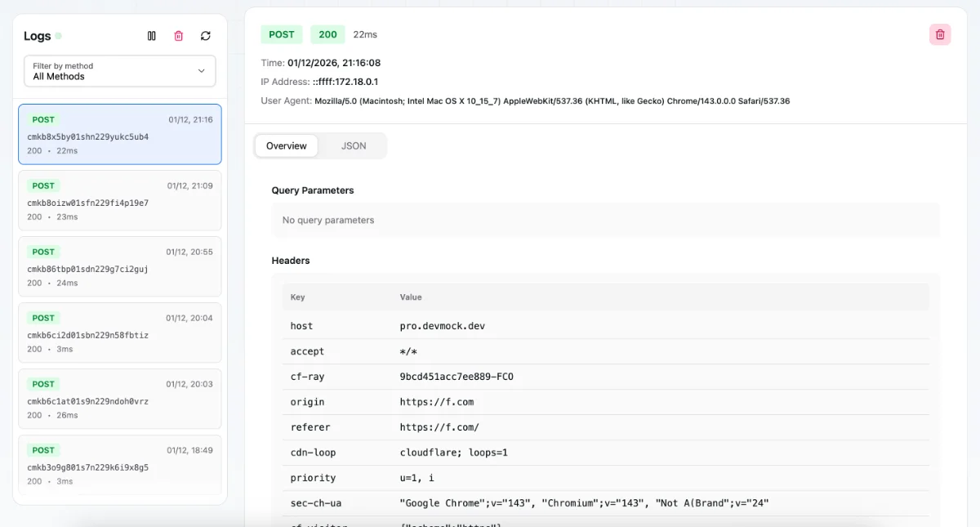Screen dimensions: 980x527
Task: Open log cmkb6c1at01s9n229ndoh0vrz
Action: point(119,399)
